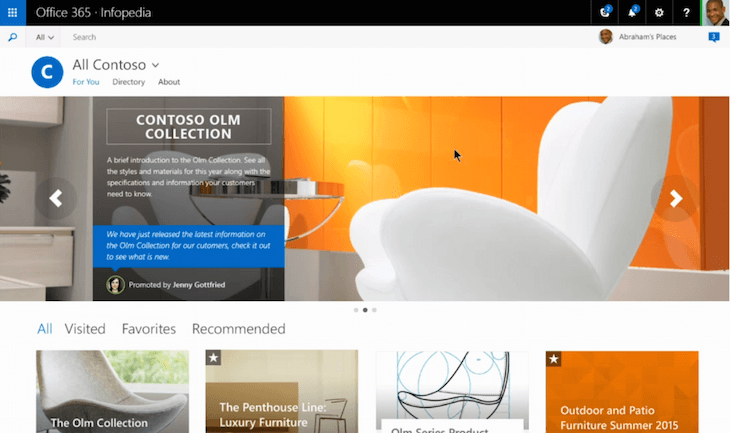
Task: Open the Office 365 app launcher grid
Action: [x=13, y=13]
